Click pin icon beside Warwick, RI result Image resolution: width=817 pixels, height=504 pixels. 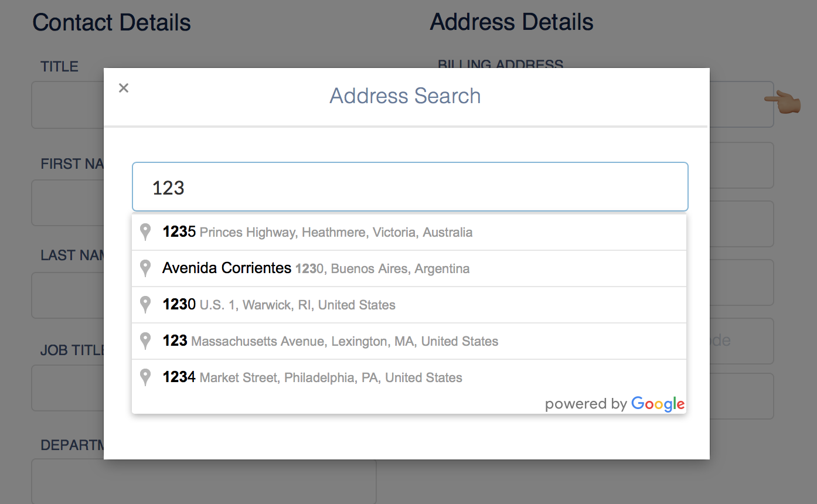[x=146, y=305]
